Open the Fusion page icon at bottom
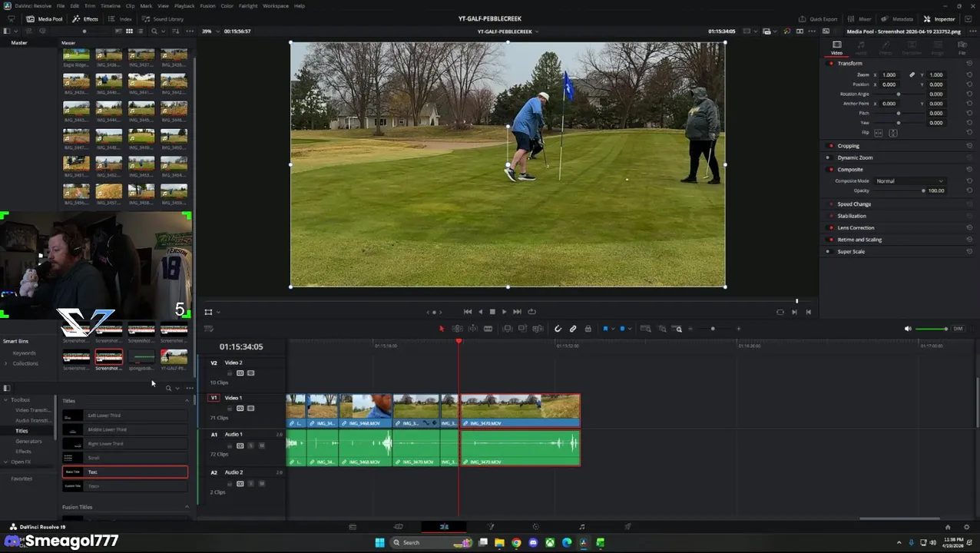980x553 pixels. [491, 527]
